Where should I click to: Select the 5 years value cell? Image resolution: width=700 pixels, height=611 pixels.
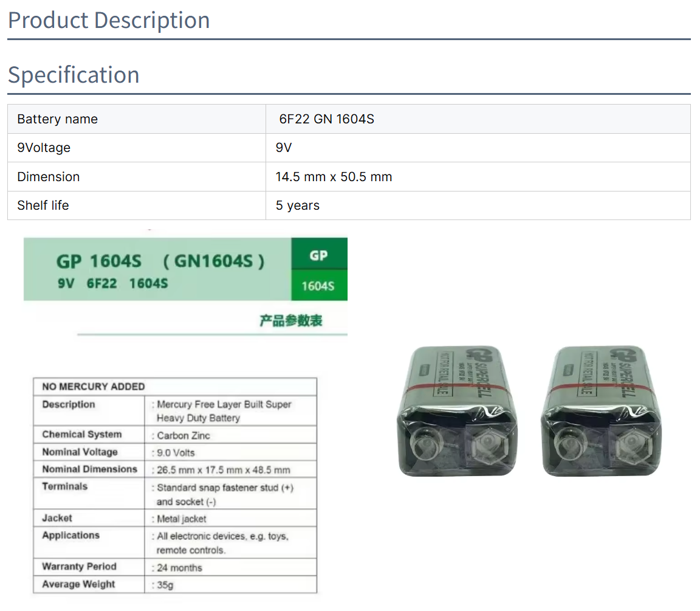(297, 205)
